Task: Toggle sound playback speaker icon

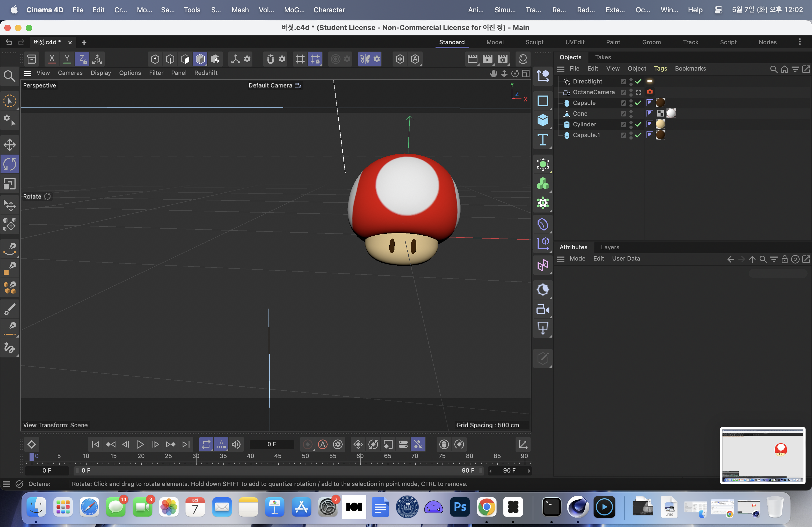Action: pyautogui.click(x=236, y=444)
